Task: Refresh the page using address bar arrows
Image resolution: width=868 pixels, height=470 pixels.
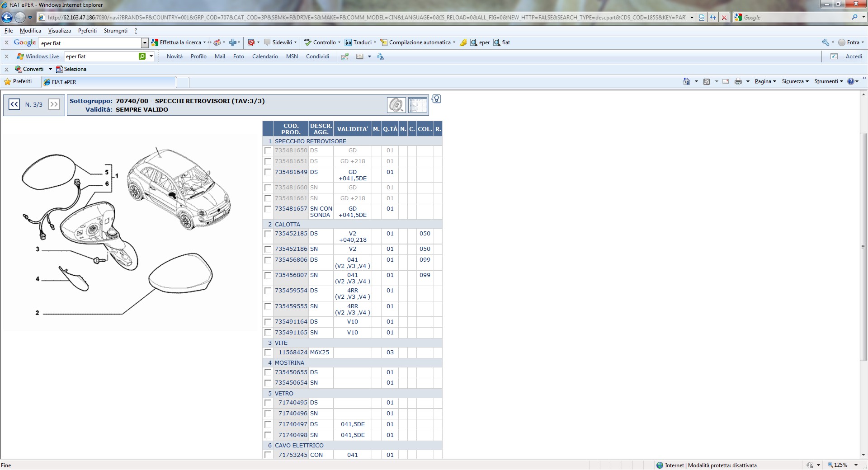Action: tap(712, 18)
